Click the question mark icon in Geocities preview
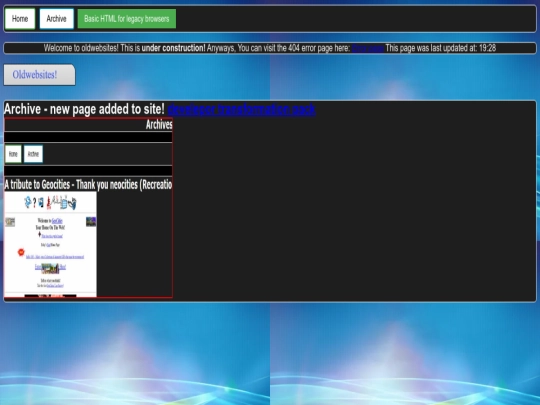The width and height of the screenshot is (540, 405). pos(34,202)
